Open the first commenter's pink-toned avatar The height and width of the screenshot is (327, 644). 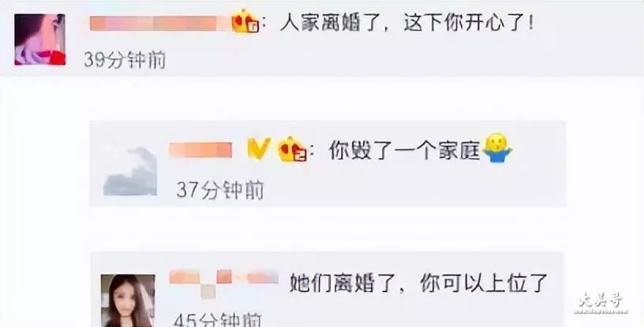39,39
